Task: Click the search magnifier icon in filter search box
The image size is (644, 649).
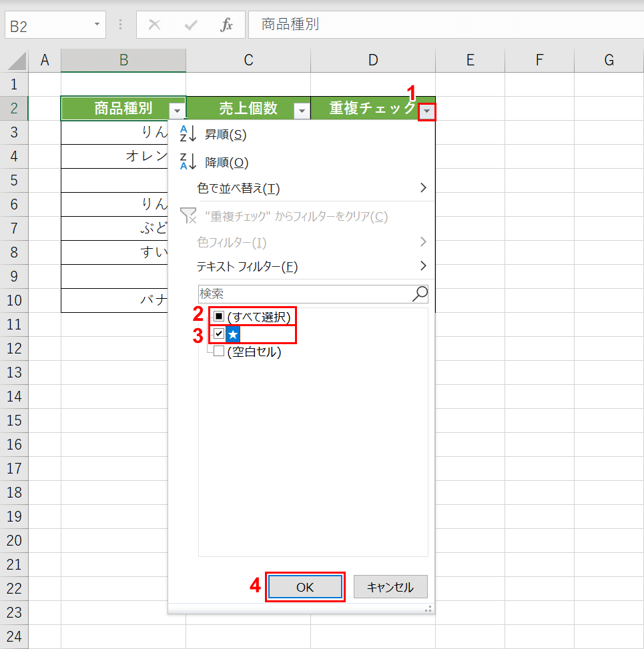Action: coord(419,293)
